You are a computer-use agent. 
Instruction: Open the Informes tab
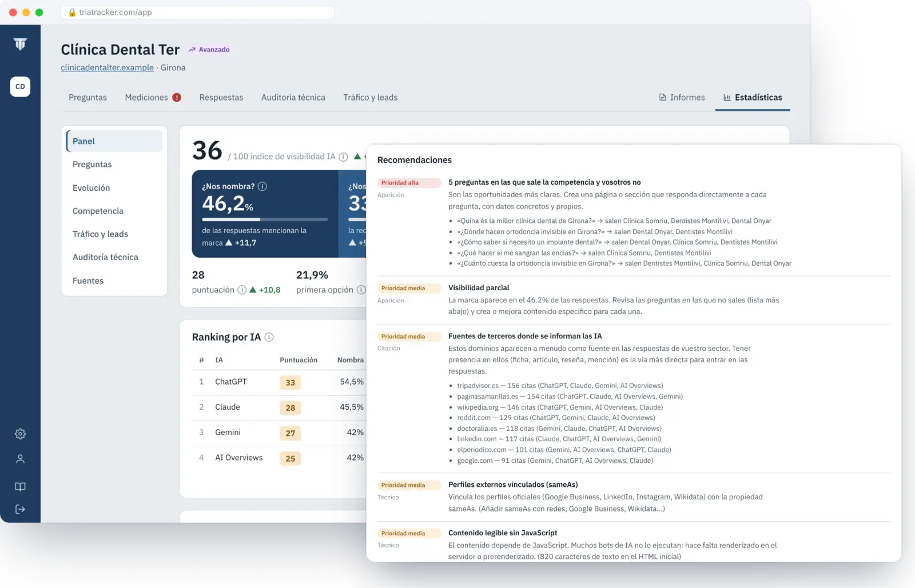(x=682, y=97)
